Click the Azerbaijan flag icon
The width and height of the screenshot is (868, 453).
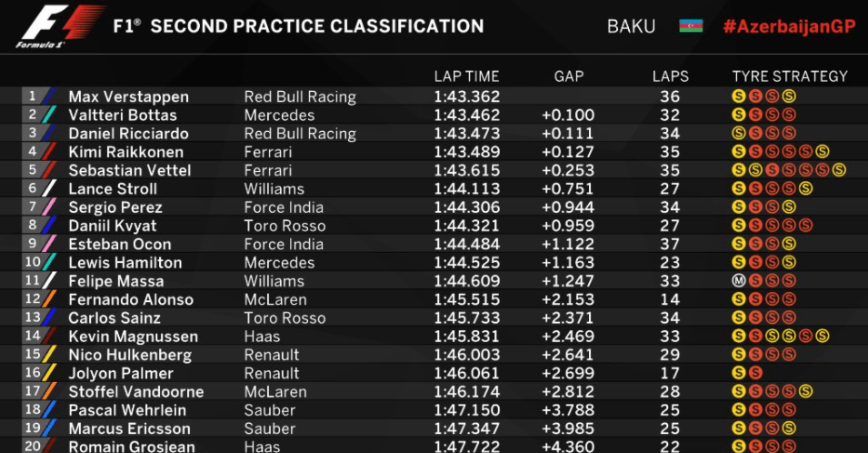691,26
